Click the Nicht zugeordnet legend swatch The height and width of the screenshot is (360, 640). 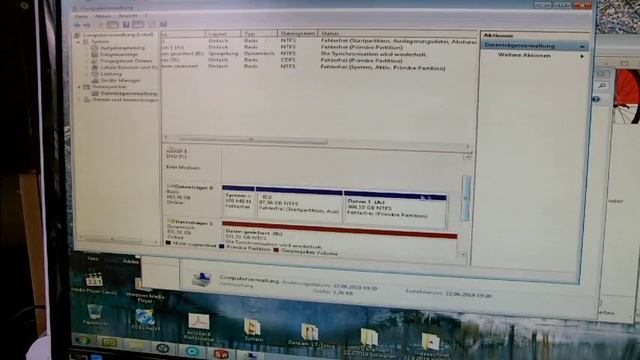point(168,243)
